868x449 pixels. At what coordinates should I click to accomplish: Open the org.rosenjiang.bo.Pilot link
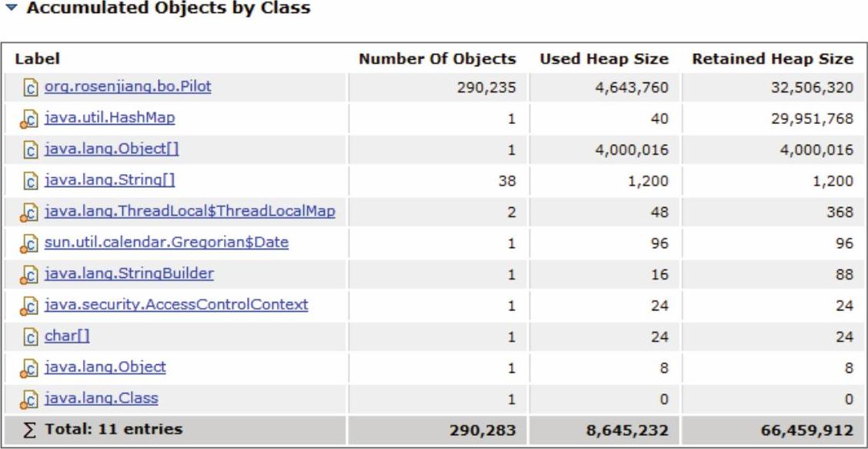128,86
